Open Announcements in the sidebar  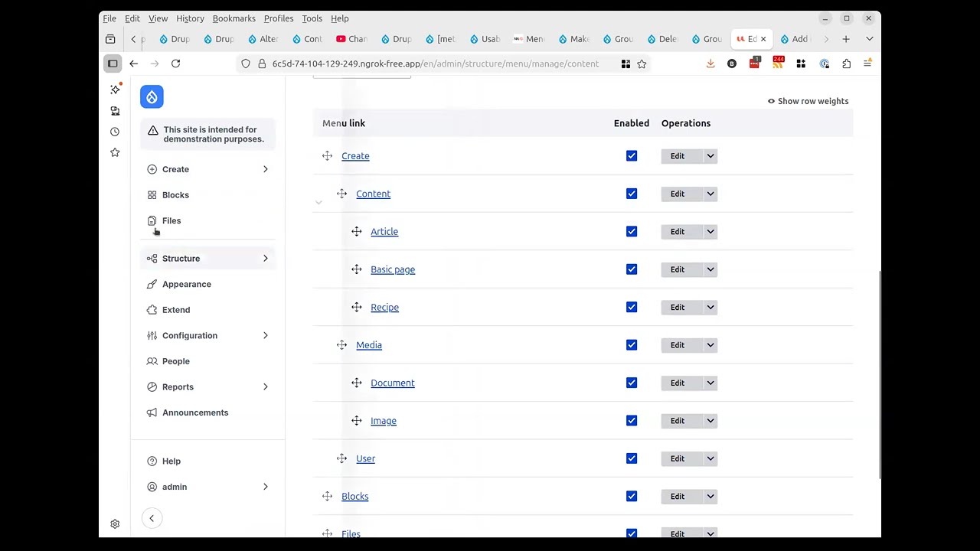(195, 412)
